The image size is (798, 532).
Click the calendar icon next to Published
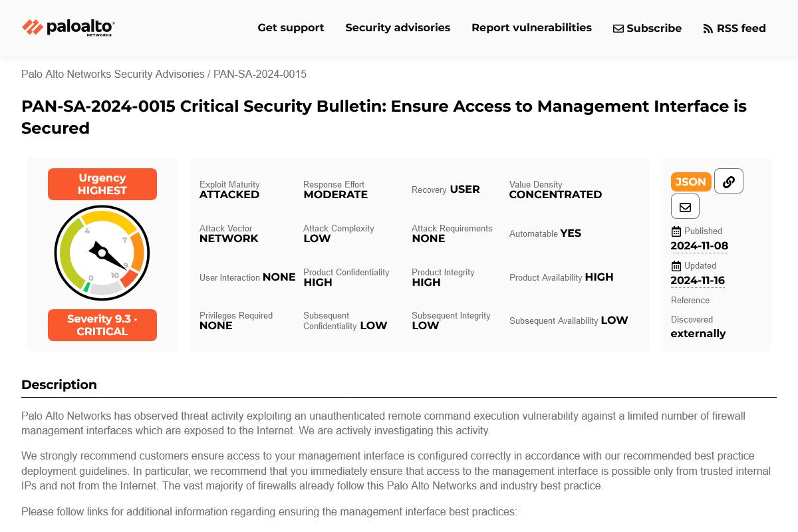click(676, 231)
